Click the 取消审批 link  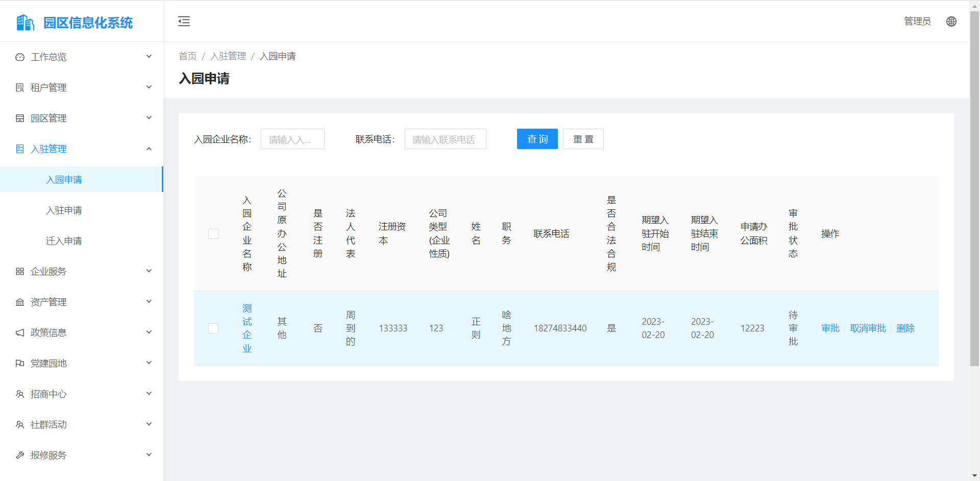868,328
